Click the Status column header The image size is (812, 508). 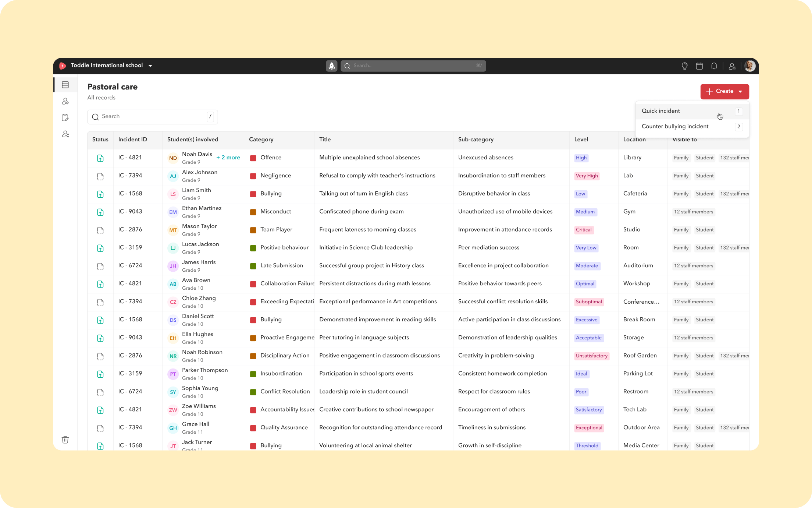pos(100,140)
